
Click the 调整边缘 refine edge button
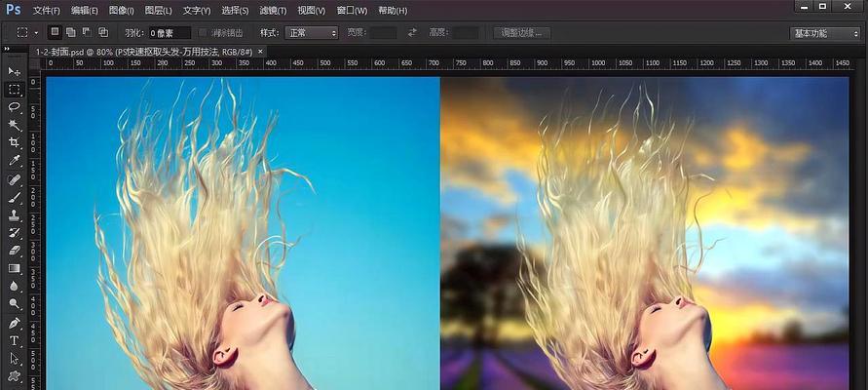[x=522, y=33]
